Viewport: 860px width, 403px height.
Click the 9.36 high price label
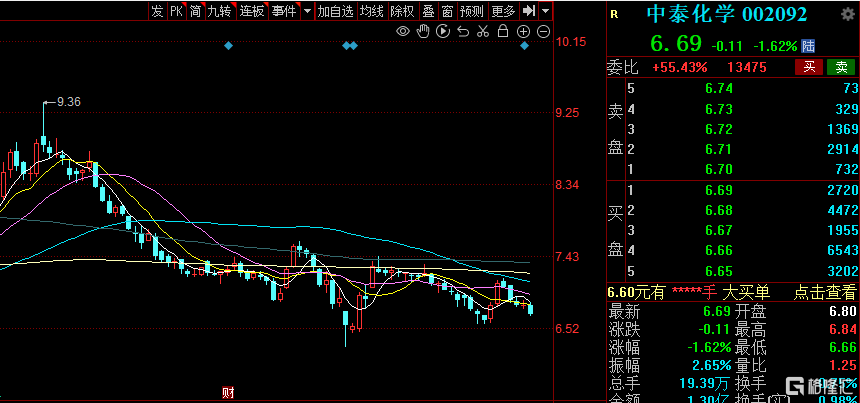click(x=69, y=101)
